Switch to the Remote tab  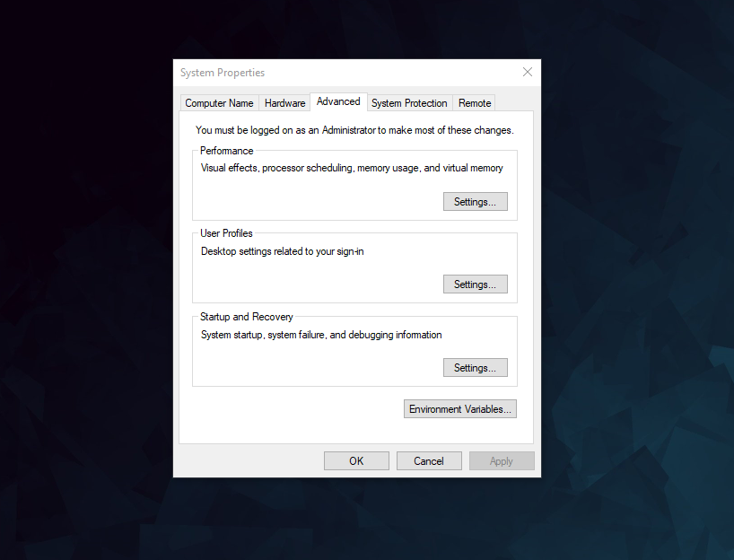pos(474,102)
